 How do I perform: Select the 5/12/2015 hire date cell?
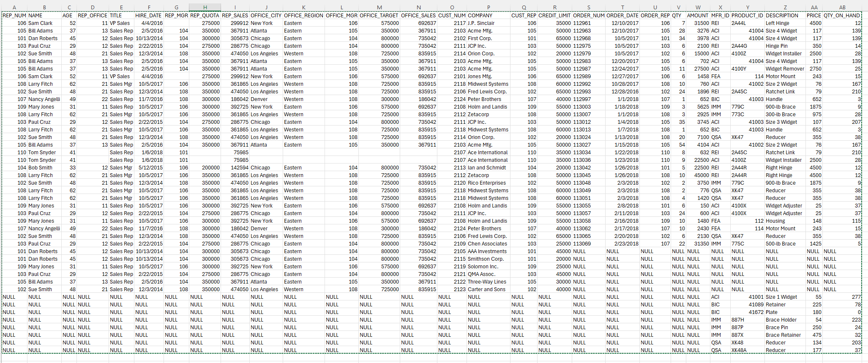(149, 167)
